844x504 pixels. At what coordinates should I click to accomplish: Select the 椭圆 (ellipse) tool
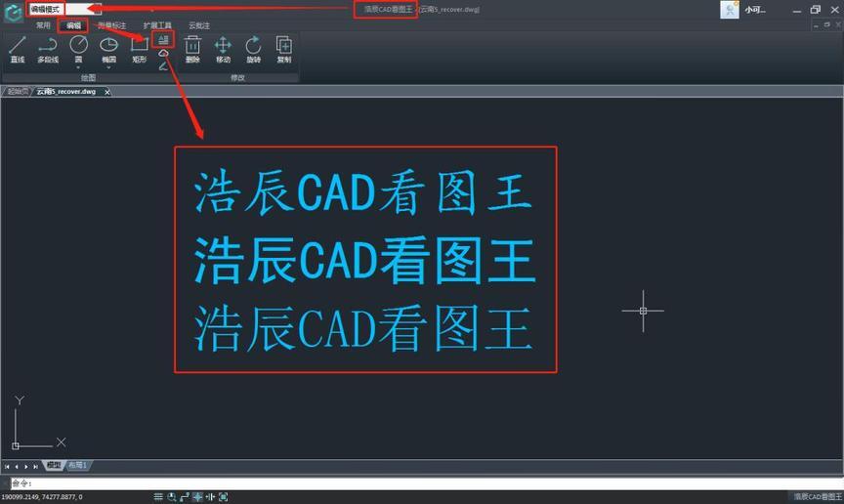(108, 49)
